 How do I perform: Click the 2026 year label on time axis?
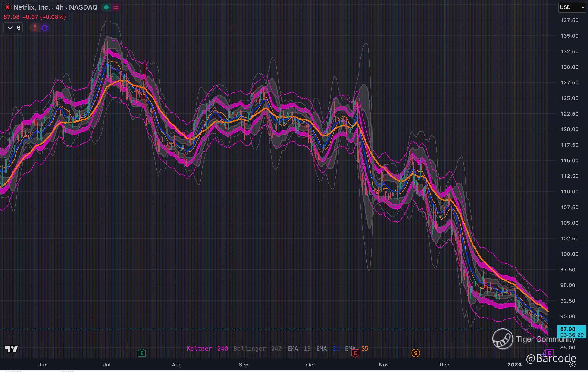point(514,365)
